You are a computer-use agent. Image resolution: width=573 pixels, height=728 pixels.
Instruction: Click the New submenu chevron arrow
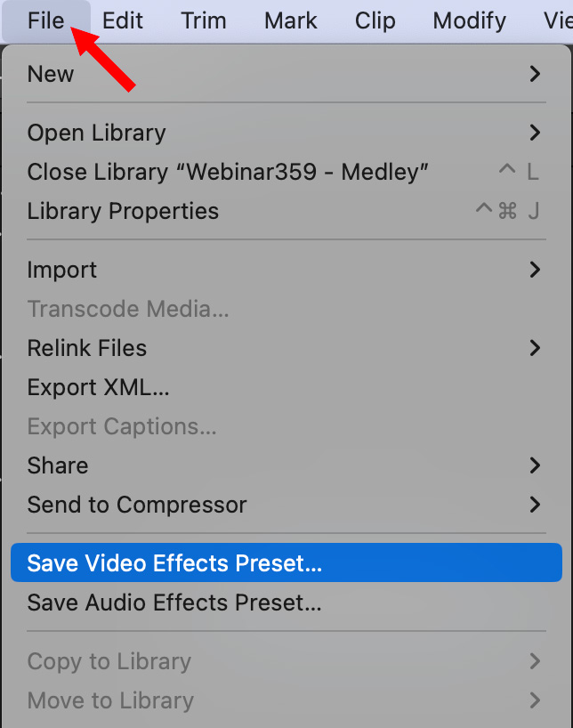[535, 74]
